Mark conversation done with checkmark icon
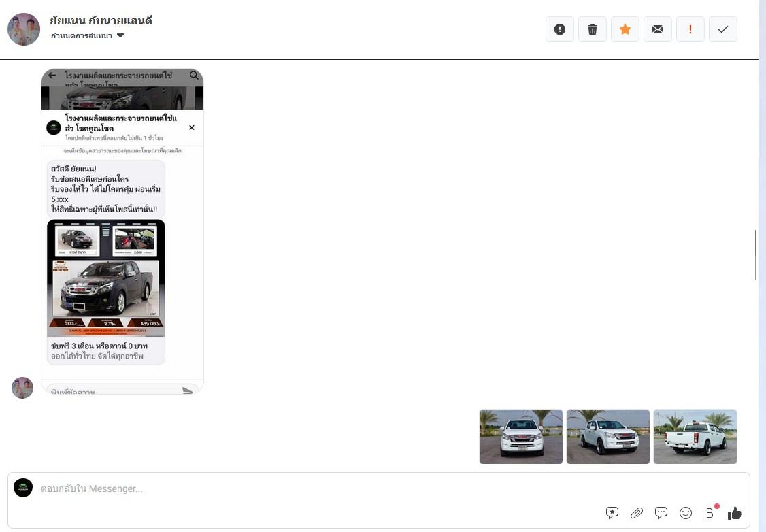The image size is (766, 532). (723, 29)
